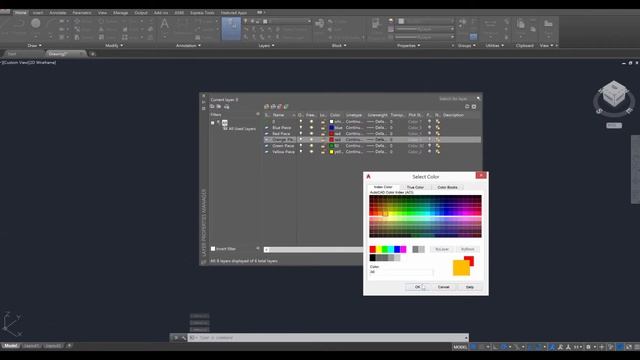Add new layout with plus beside Layout2
640x360 pixels.
tap(70, 346)
